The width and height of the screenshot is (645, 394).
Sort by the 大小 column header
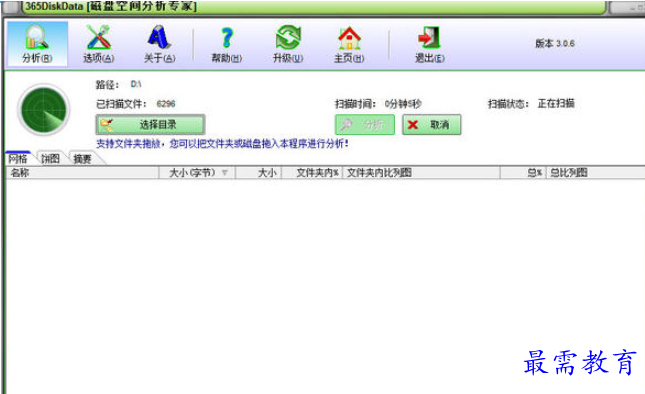tap(259, 173)
